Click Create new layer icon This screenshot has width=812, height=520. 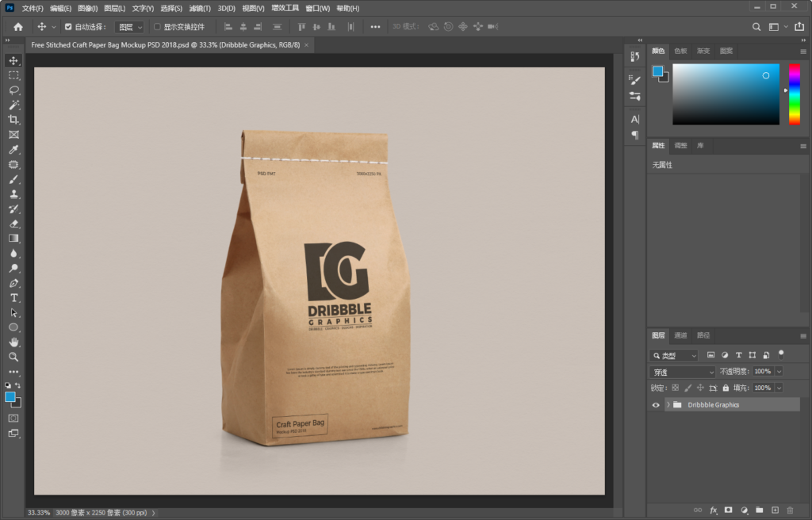pyautogui.click(x=775, y=510)
